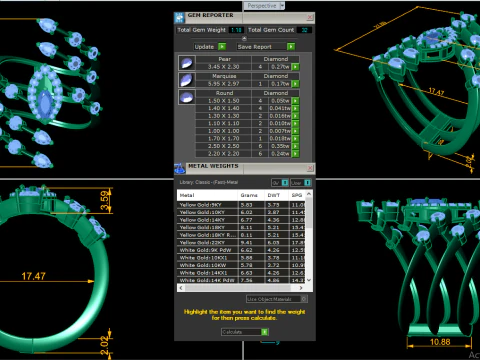The width and height of the screenshot is (480, 360).
Task: Click the SPG column header
Action: pyautogui.click(x=297, y=195)
